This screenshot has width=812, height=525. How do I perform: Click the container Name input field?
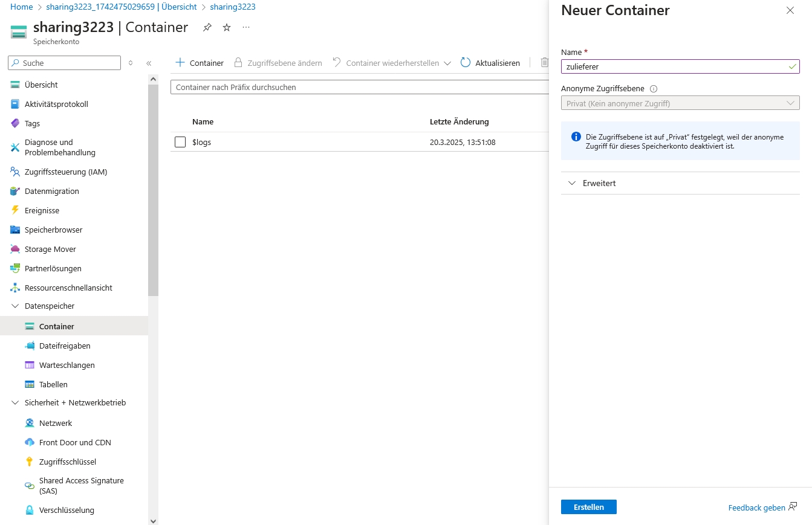click(x=673, y=66)
